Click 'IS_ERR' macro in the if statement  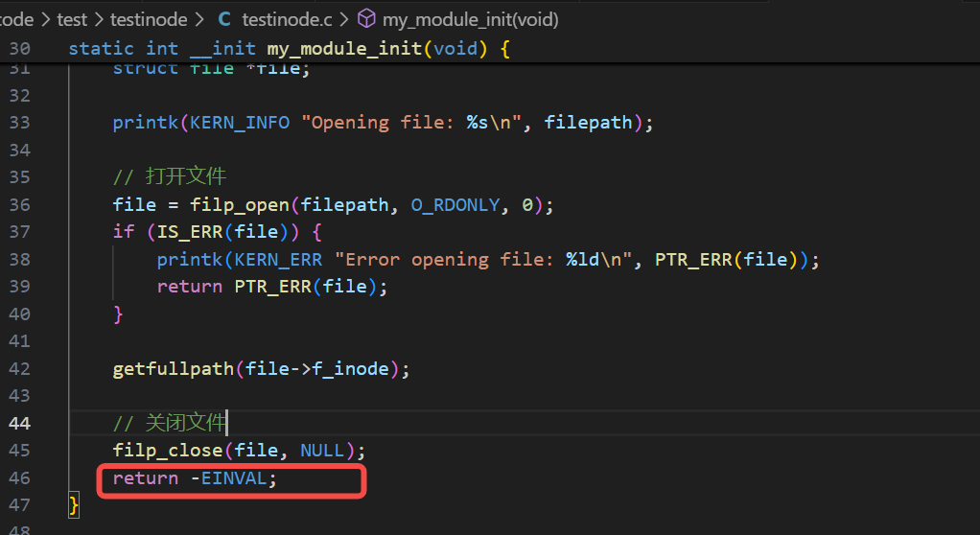(190, 232)
